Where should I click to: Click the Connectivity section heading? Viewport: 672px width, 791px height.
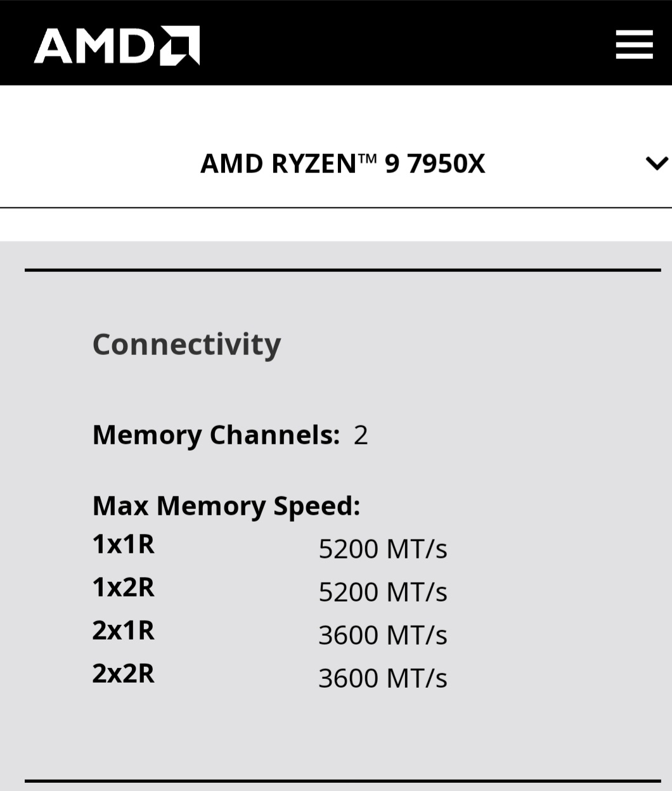(186, 344)
